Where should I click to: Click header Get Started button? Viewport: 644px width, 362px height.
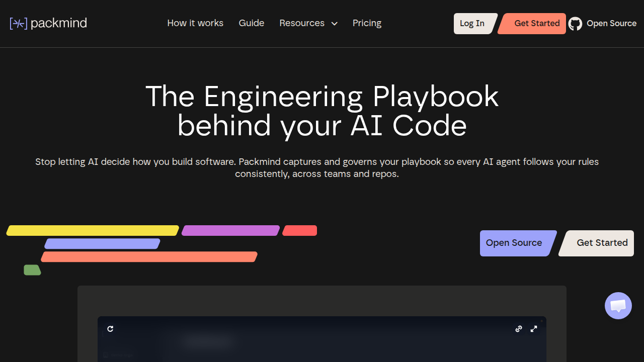532,24
